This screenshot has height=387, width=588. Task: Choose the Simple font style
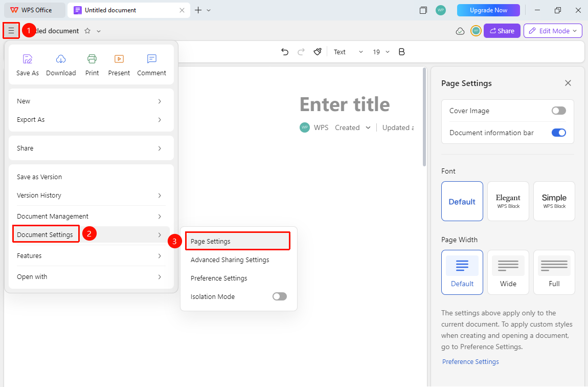[554, 201]
